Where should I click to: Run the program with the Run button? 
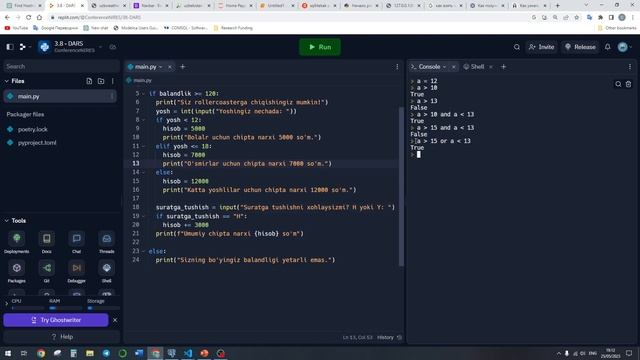(x=320, y=47)
